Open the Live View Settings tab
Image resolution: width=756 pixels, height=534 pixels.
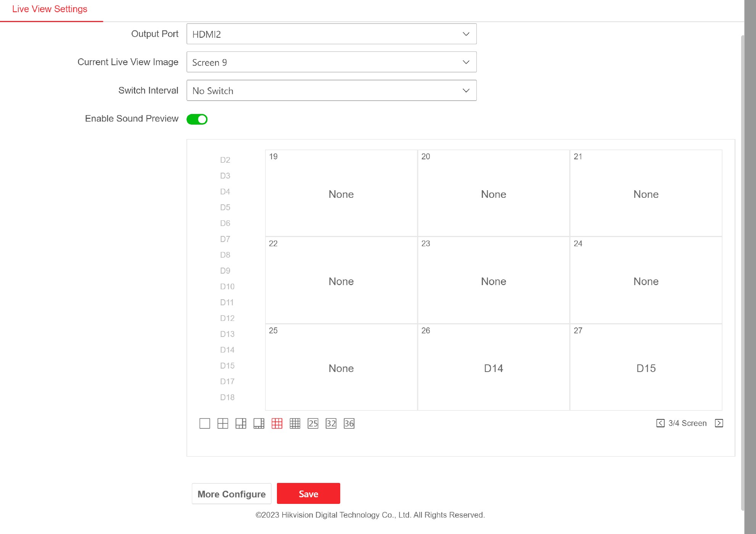(50, 9)
